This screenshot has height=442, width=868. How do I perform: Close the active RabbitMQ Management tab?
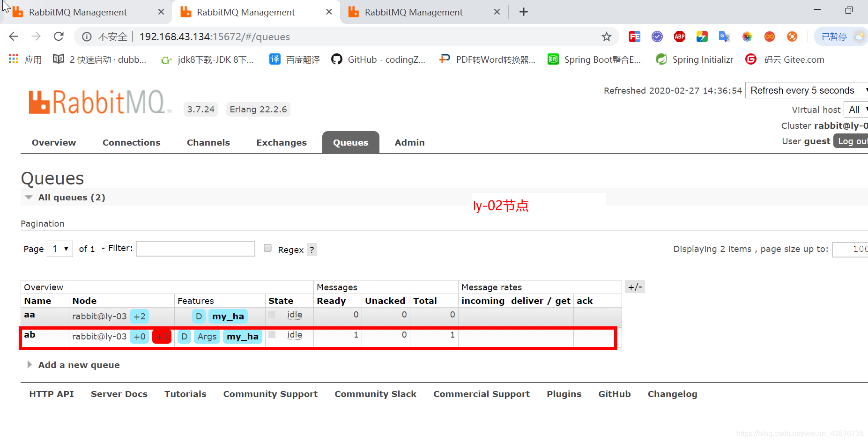(329, 12)
